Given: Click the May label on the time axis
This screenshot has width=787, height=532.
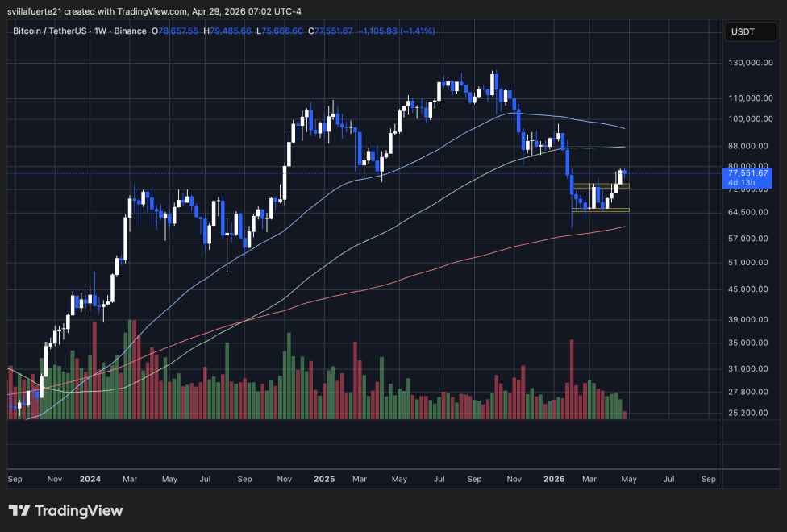Looking at the screenshot, I should [628, 479].
